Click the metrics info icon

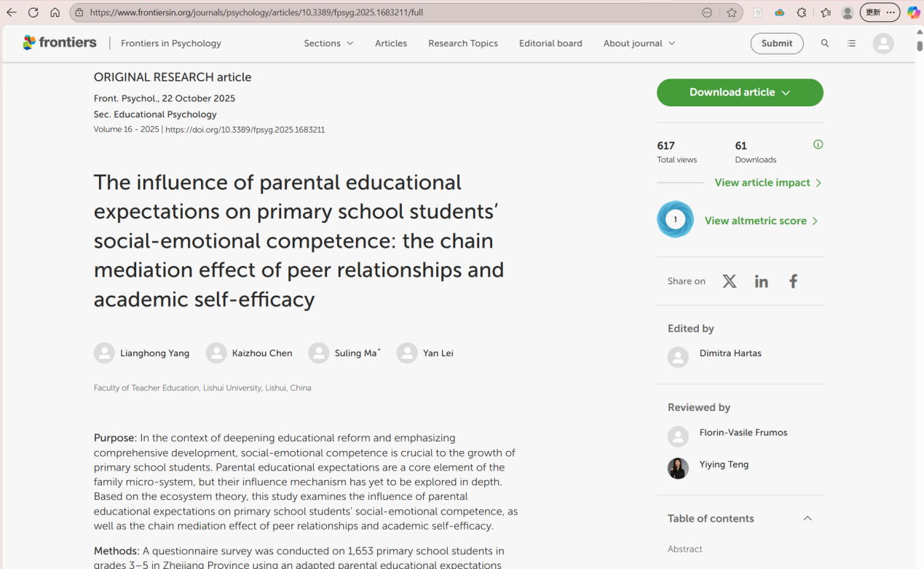[x=818, y=144]
